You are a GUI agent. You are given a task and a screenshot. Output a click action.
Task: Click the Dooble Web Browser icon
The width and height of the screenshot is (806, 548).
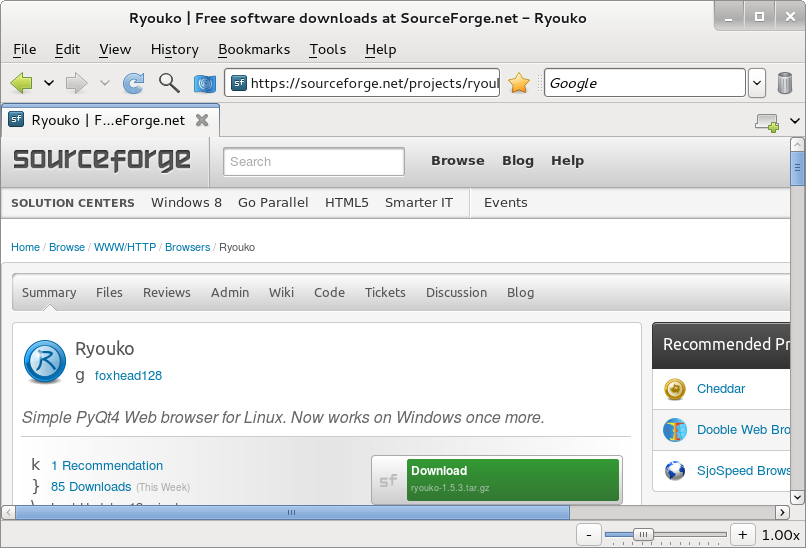(674, 430)
